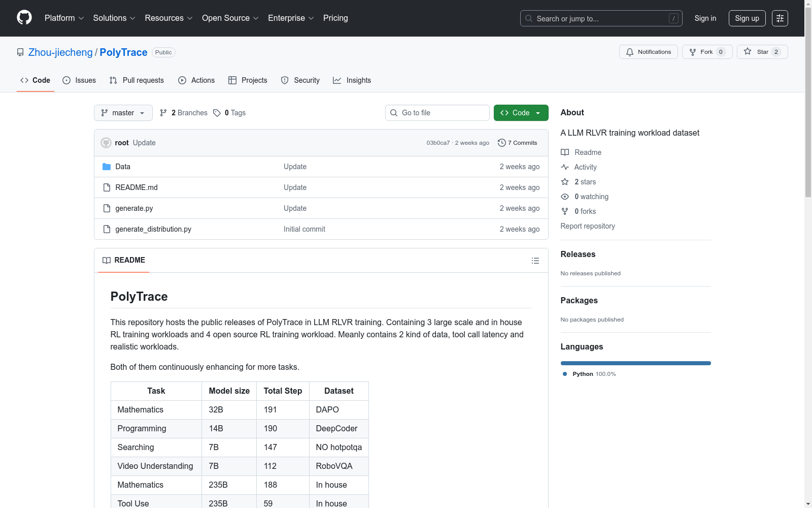View the 7 Commits history
812x508 pixels.
(518, 143)
